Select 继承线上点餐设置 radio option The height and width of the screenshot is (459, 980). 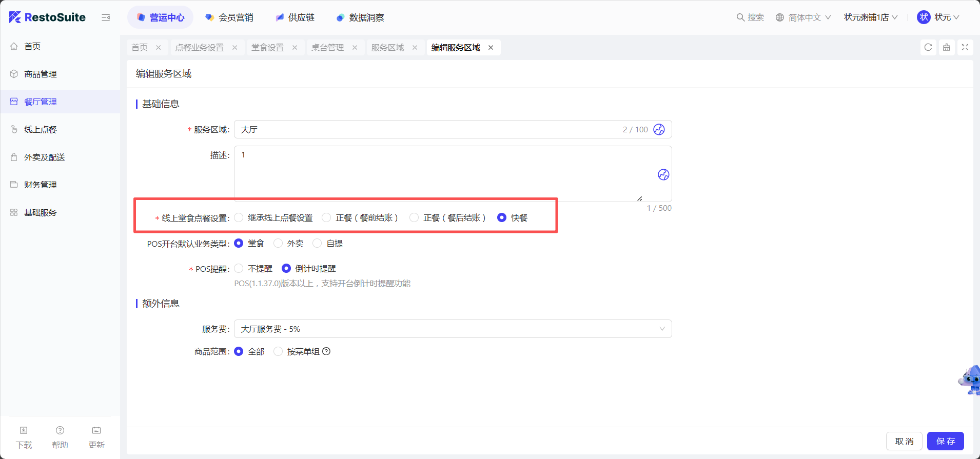point(239,218)
